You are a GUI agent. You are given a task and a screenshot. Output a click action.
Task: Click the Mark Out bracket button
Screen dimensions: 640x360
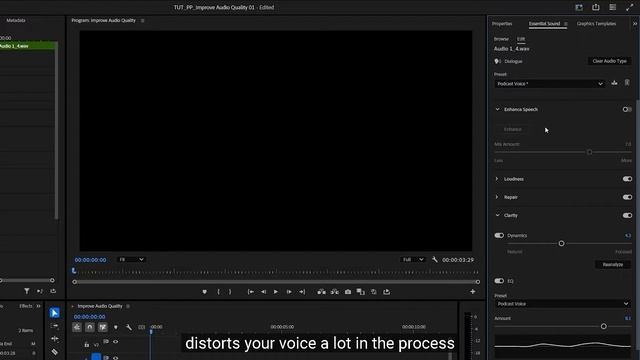click(x=230, y=292)
